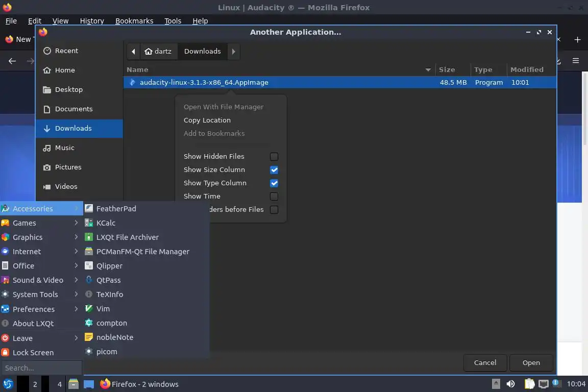The image size is (588, 392).
Task: Open a new Firefox tab with plus button
Action: coord(577,39)
